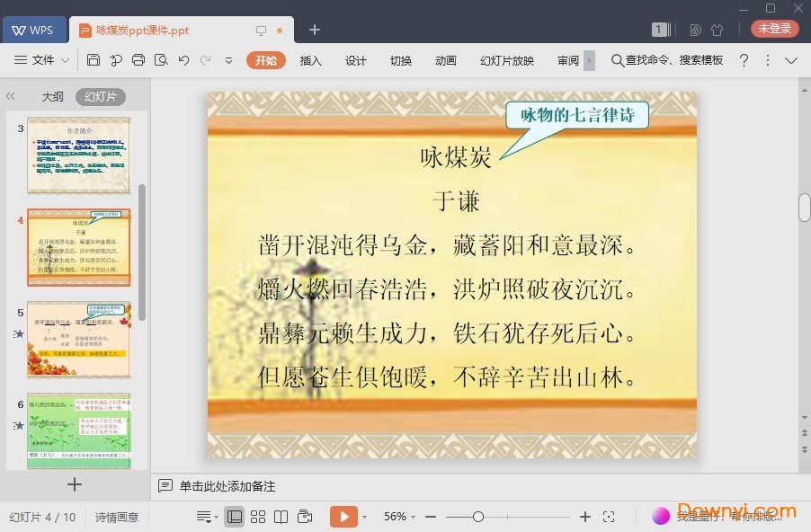Toggle the outline panel collapse chevron
This screenshot has width=811, height=532.
point(10,97)
